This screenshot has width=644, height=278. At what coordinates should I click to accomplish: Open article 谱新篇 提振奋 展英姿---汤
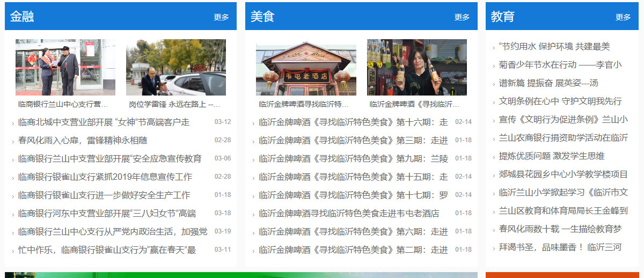click(548, 83)
